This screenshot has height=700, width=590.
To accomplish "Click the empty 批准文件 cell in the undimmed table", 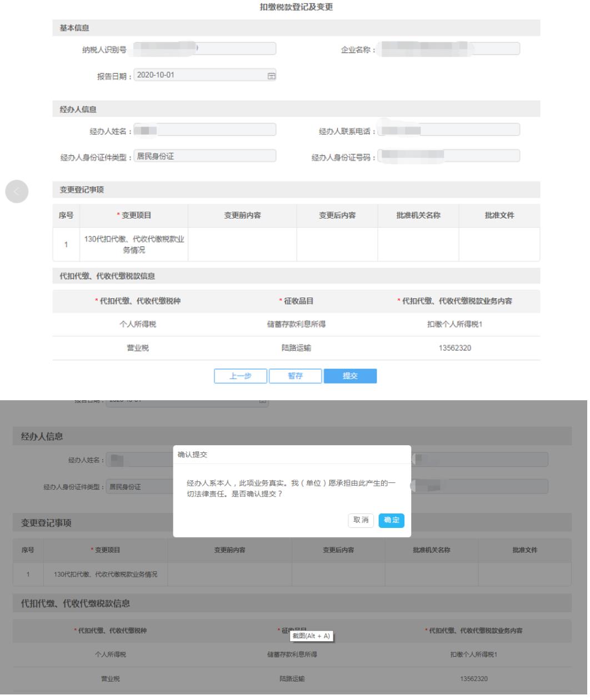I will pos(499,244).
